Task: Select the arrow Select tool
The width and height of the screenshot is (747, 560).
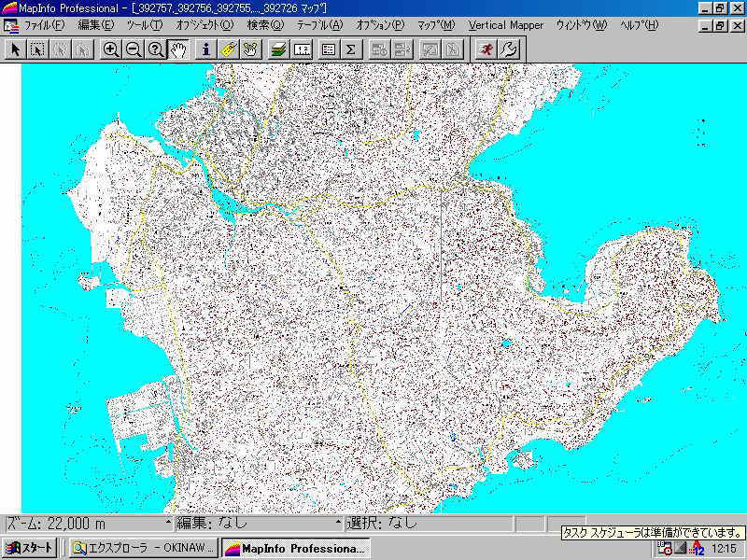Action: pyautogui.click(x=15, y=49)
